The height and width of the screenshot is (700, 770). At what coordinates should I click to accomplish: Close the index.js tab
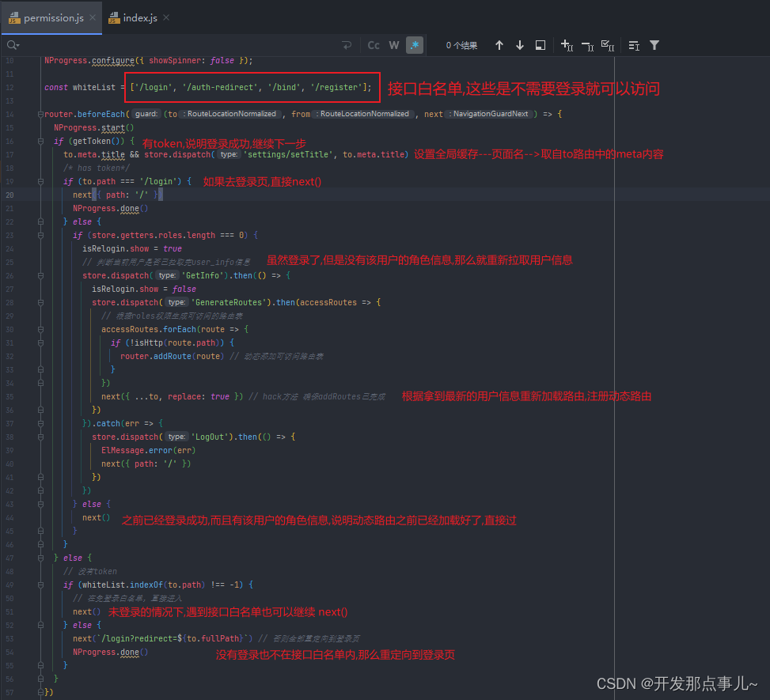(x=166, y=17)
